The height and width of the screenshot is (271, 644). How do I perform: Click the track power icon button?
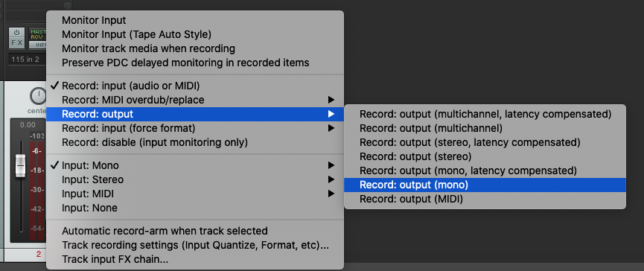pos(16,33)
